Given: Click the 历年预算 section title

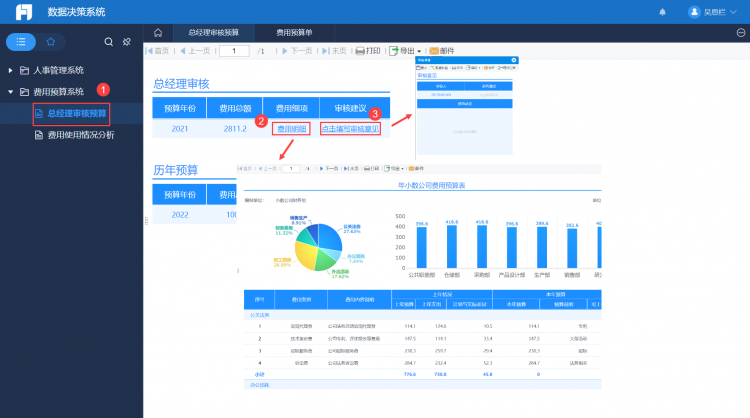Looking at the screenshot, I should pos(176,170).
